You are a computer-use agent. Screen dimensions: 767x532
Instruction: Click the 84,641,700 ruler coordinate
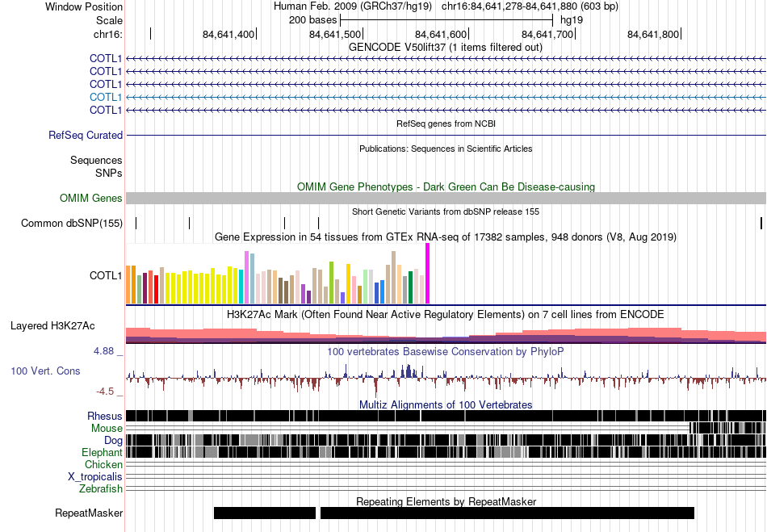[547, 34]
